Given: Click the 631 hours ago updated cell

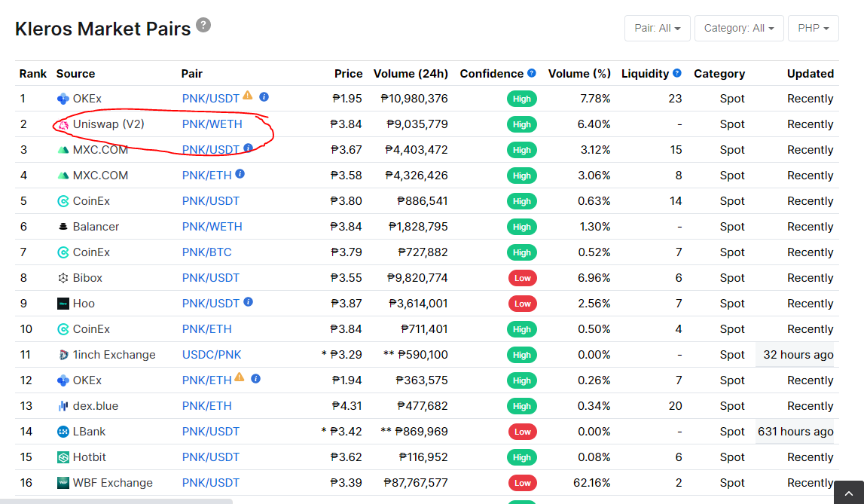Looking at the screenshot, I should [x=795, y=432].
